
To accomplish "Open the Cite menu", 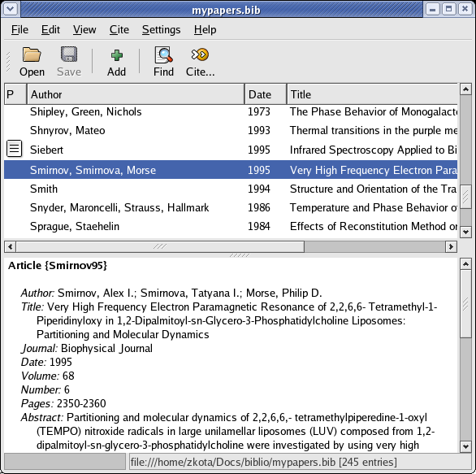I will (119, 30).
